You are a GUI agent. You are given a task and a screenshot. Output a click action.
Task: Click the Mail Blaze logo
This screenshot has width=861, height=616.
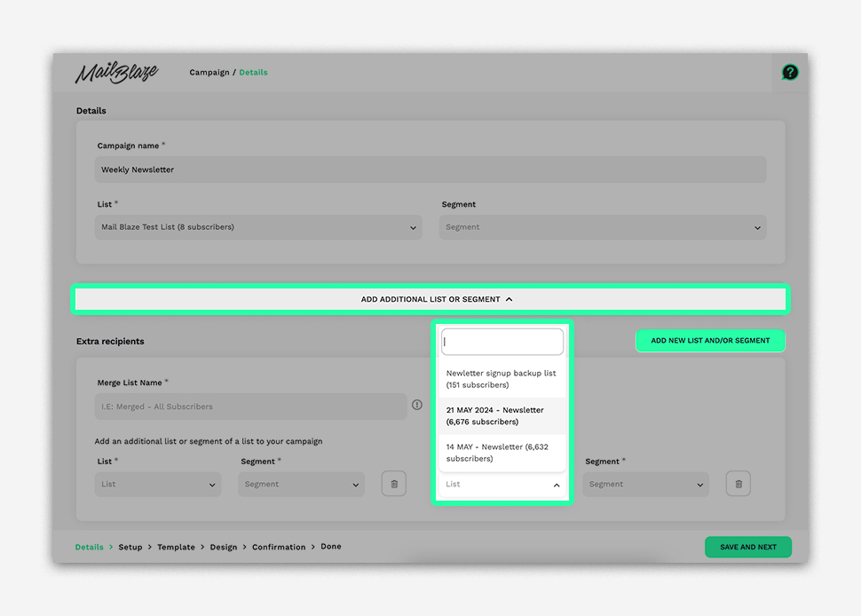tap(116, 73)
